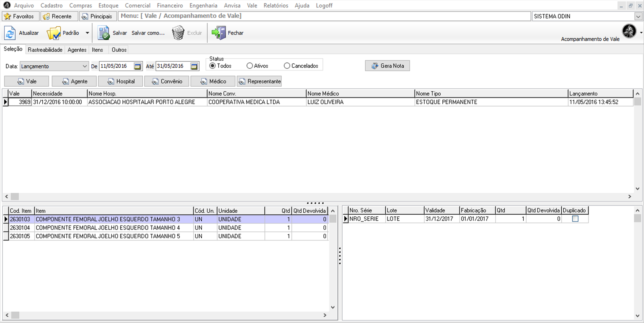Click the Atualizar refresh icon

coord(10,33)
